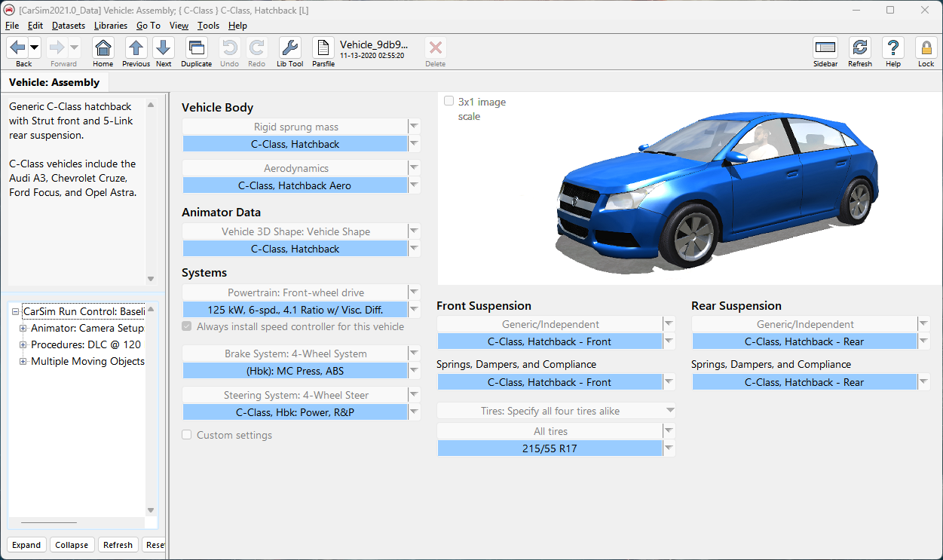Click the Collapse button below the tree
The width and height of the screenshot is (943, 560).
72,545
